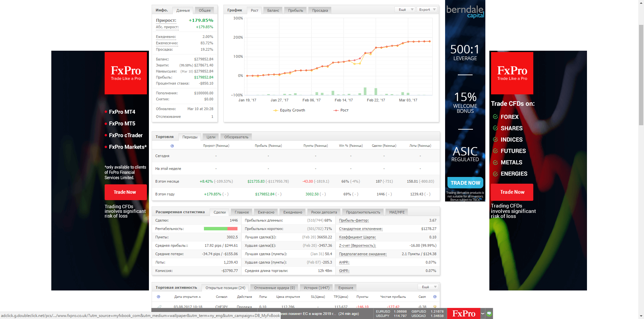The image size is (644, 319).
Task: Click the Символ column header
Action: pos(222,297)
